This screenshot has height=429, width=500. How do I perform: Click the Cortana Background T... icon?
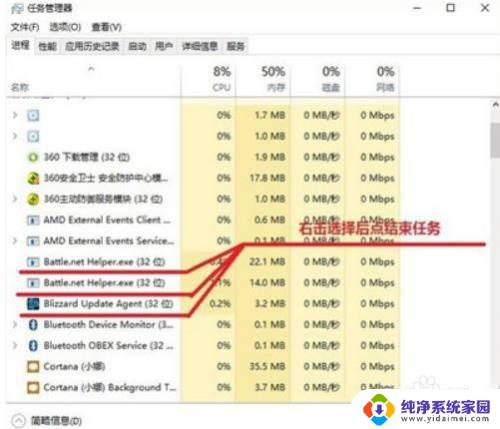(33, 388)
